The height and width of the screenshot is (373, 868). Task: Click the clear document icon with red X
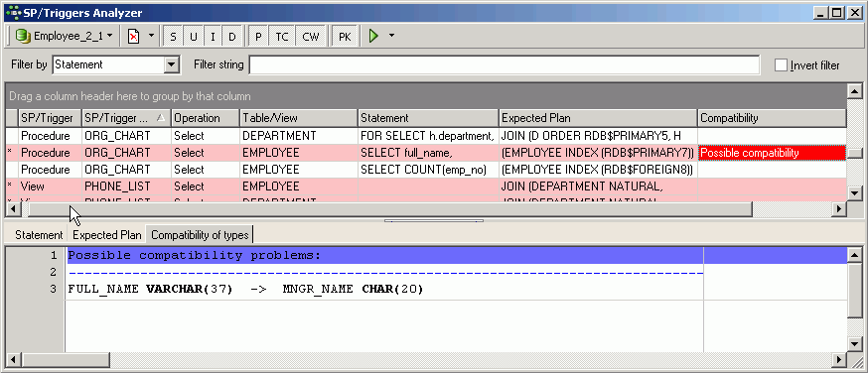tap(133, 37)
